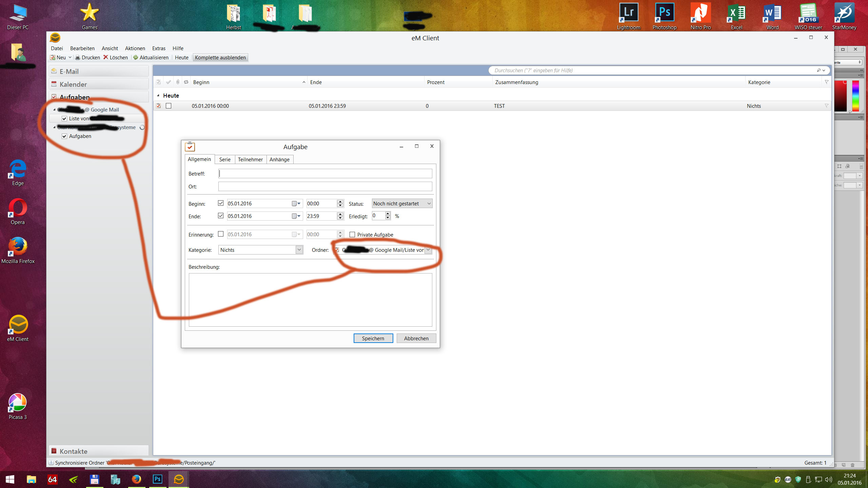Click the red Löschen X icon
The width and height of the screenshot is (868, 488).
106,57
